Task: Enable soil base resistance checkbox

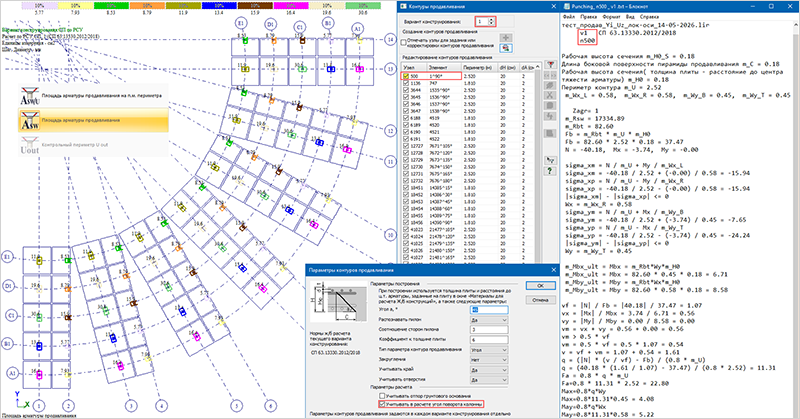Action: pyautogui.click(x=382, y=396)
